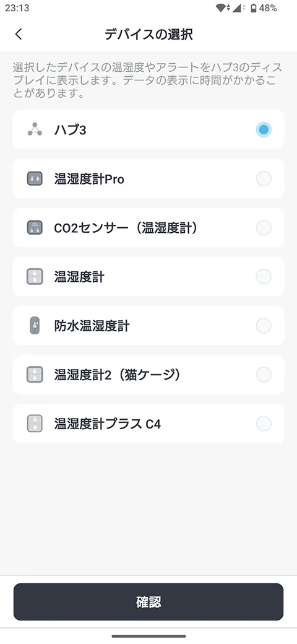Select the CO2センサー（温湿度計） radio button
This screenshot has width=297, height=644.
coord(264,228)
